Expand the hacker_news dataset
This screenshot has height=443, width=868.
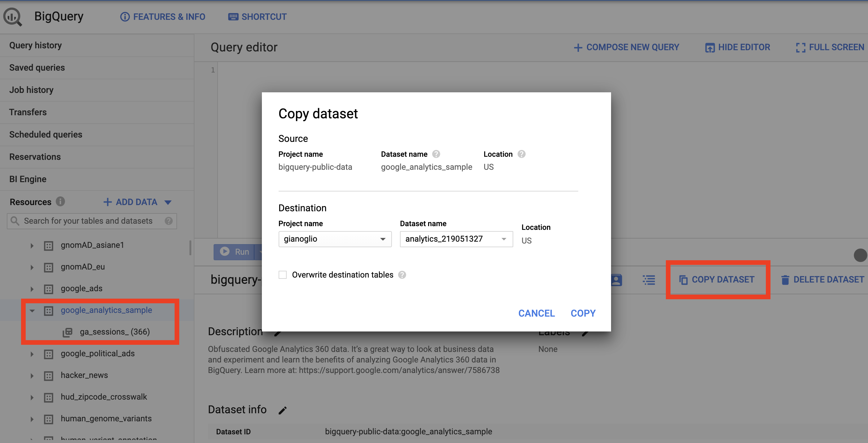point(32,375)
